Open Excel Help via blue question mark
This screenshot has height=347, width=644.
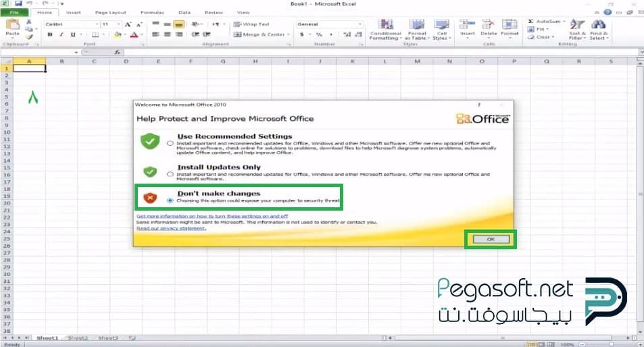(608, 12)
